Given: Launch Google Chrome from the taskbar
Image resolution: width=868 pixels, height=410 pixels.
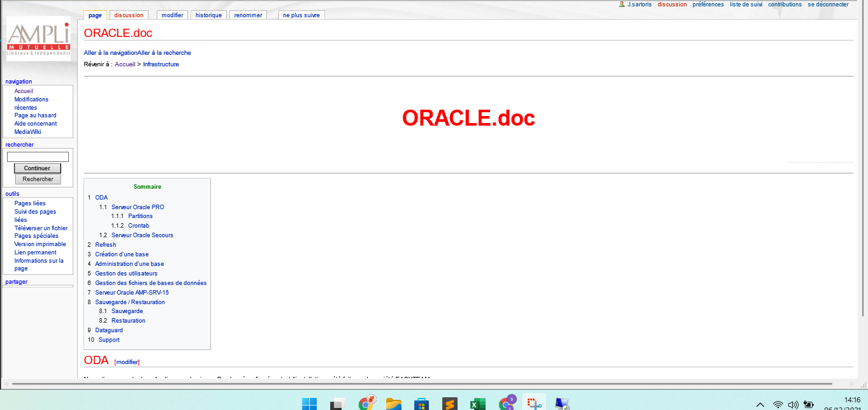Looking at the screenshot, I should click(x=366, y=402).
